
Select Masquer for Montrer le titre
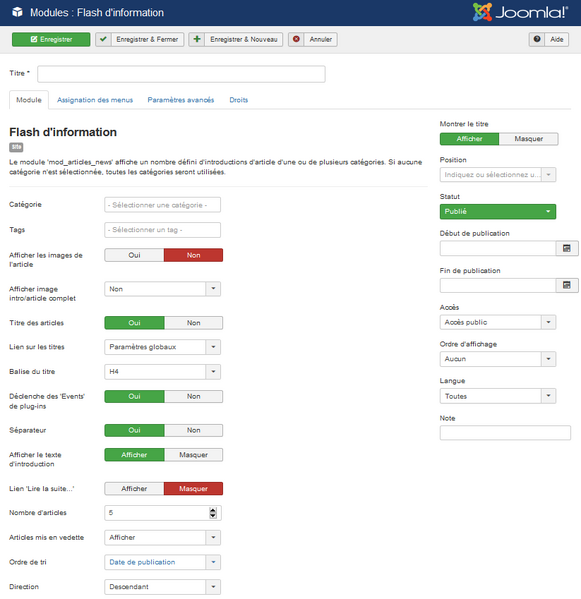pos(528,139)
